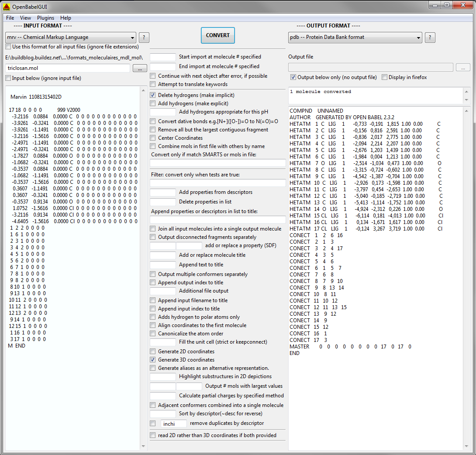Click the Output file path field
Screen dimensions: 476x455
371,67
